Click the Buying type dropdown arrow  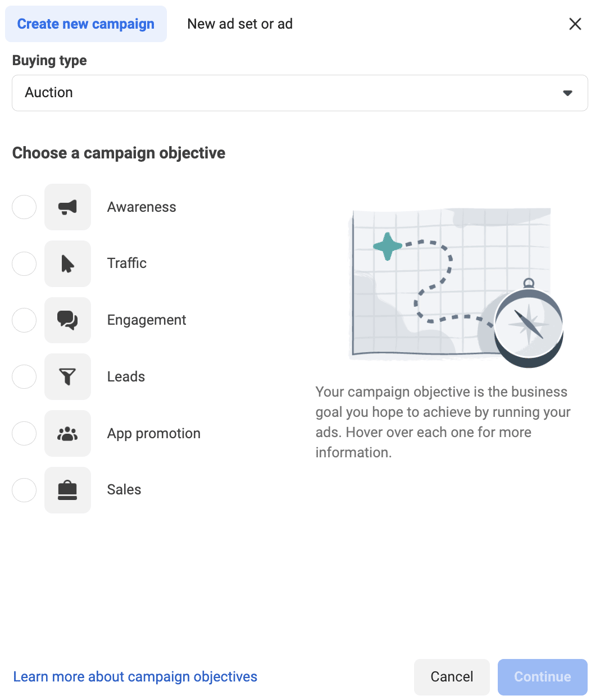[x=567, y=93]
